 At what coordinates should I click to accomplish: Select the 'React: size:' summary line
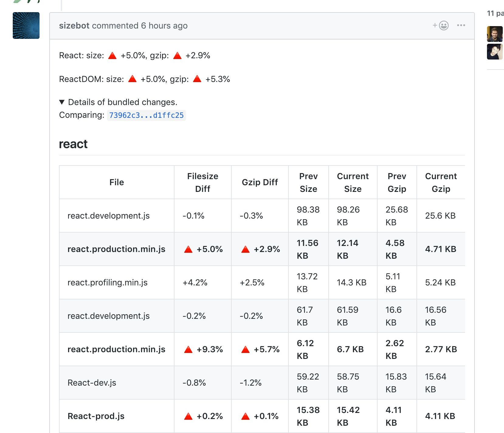tap(135, 55)
